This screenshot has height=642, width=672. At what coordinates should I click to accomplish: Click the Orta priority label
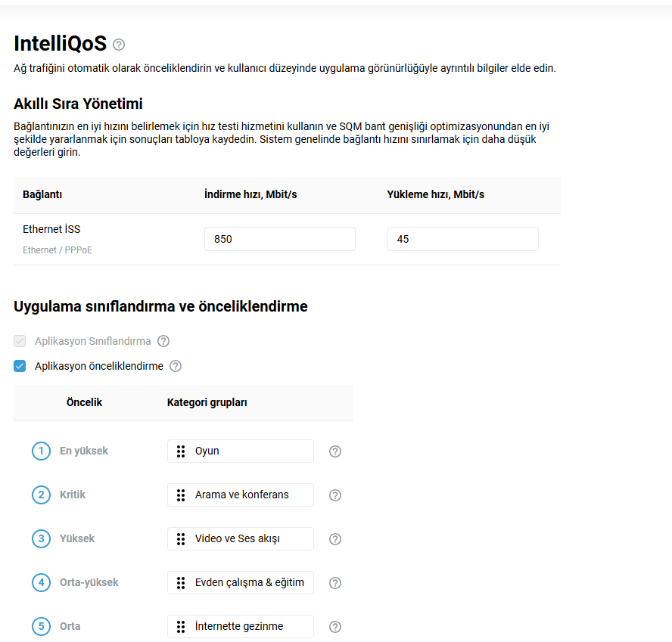70,627
